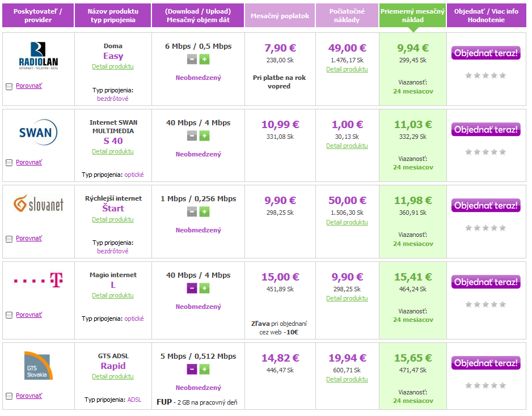Sort by Počiatočné náklady column header

click(347, 16)
